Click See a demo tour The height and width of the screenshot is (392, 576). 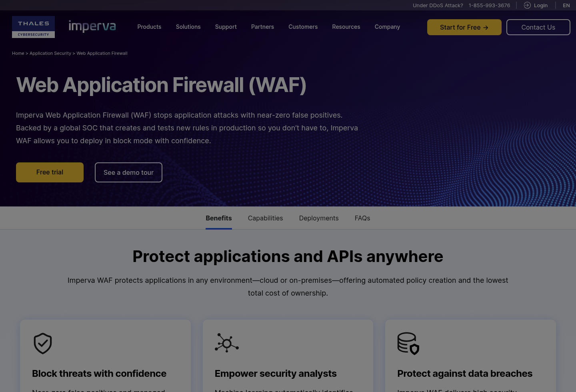[x=128, y=172]
